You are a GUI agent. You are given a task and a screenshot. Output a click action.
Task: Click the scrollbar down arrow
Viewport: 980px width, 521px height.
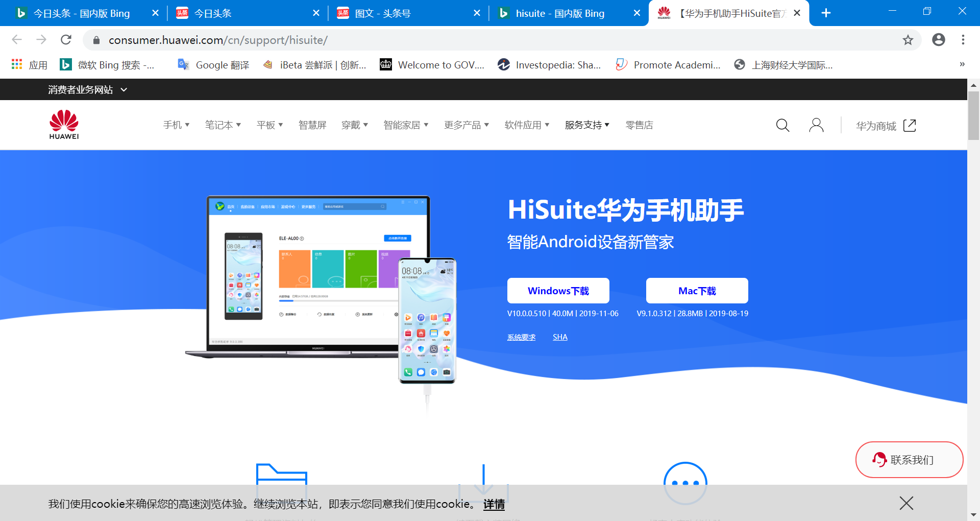[973, 515]
